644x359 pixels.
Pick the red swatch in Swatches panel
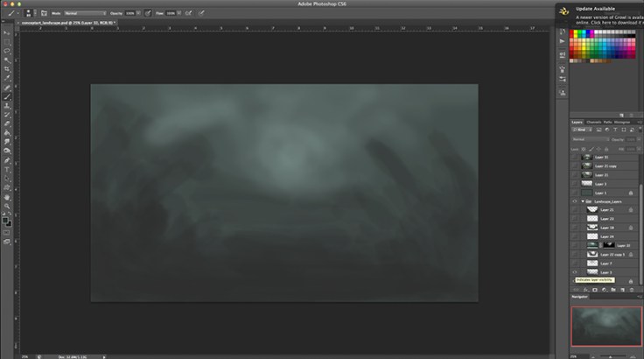[571, 32]
